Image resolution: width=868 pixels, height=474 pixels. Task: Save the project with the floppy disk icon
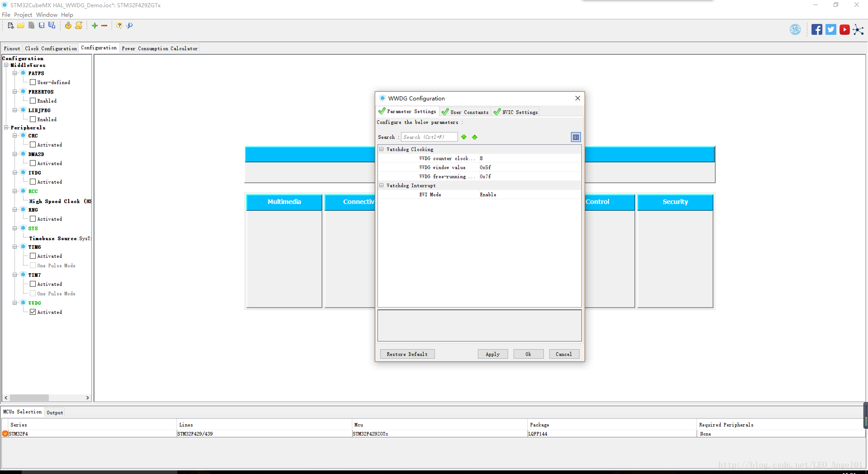coord(42,26)
